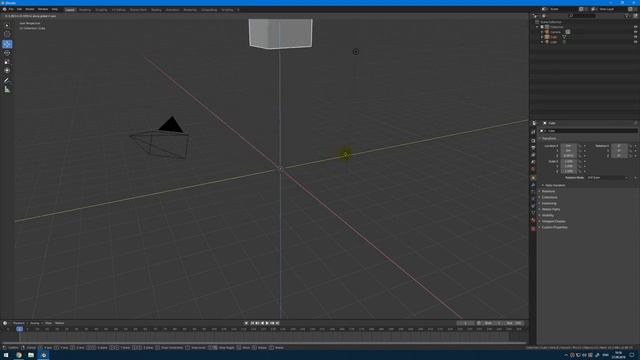Toggle the Location X lock
The width and height of the screenshot is (640, 360).
click(580, 146)
